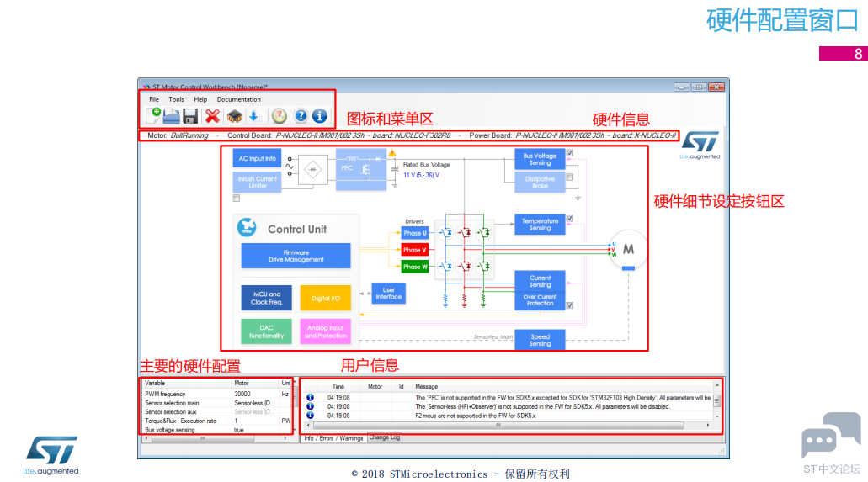Click info icon of the Sensor-less message
Viewport: 868px width, 482px height.
(310, 406)
